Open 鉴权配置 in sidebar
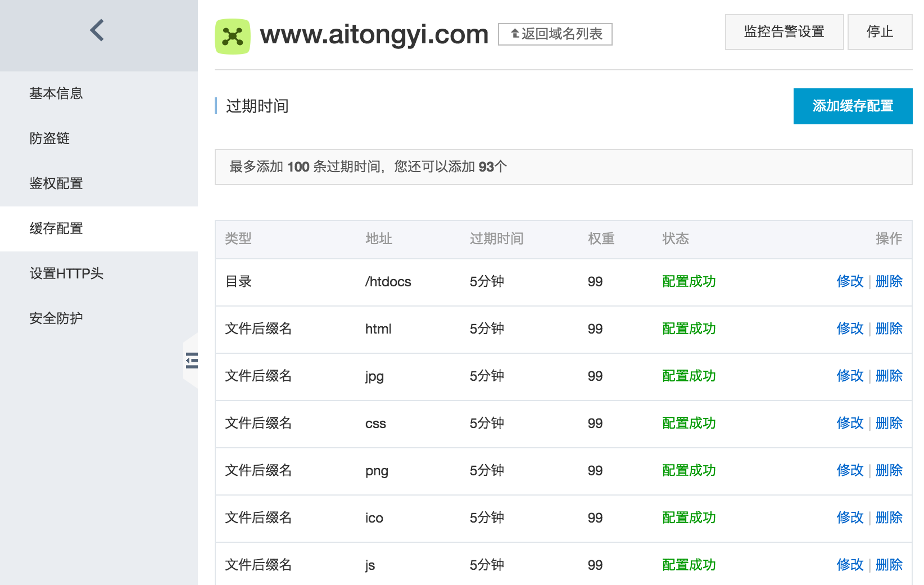The image size is (924, 585). point(99,183)
